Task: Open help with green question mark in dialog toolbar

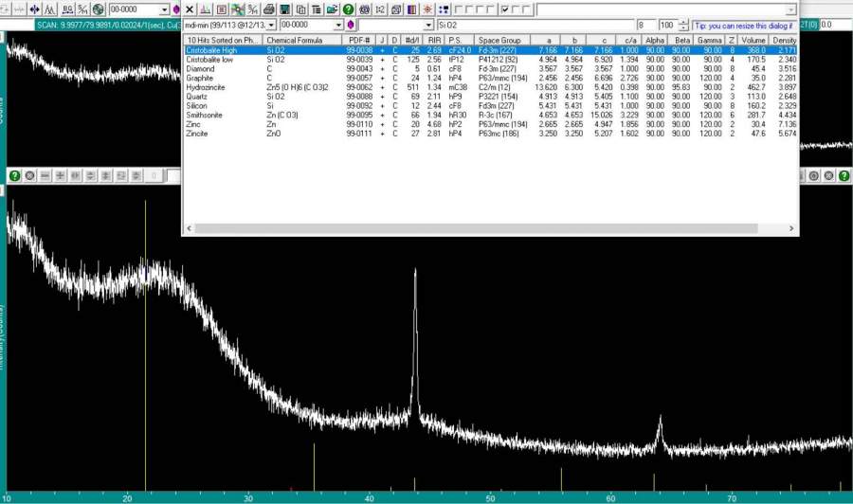Action: pos(348,9)
